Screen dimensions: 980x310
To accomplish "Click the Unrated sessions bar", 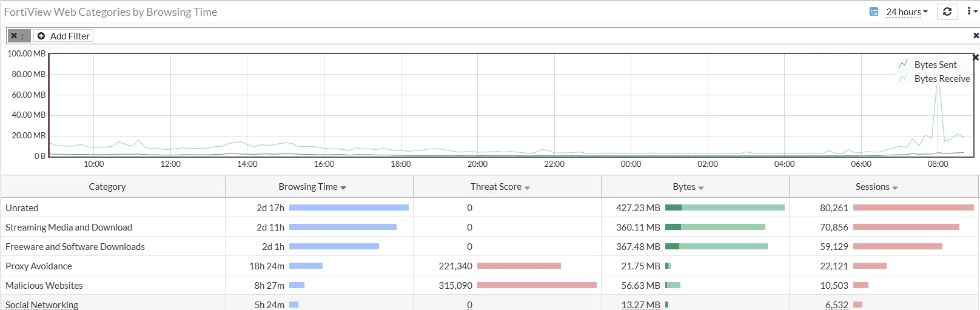I will (x=913, y=207).
